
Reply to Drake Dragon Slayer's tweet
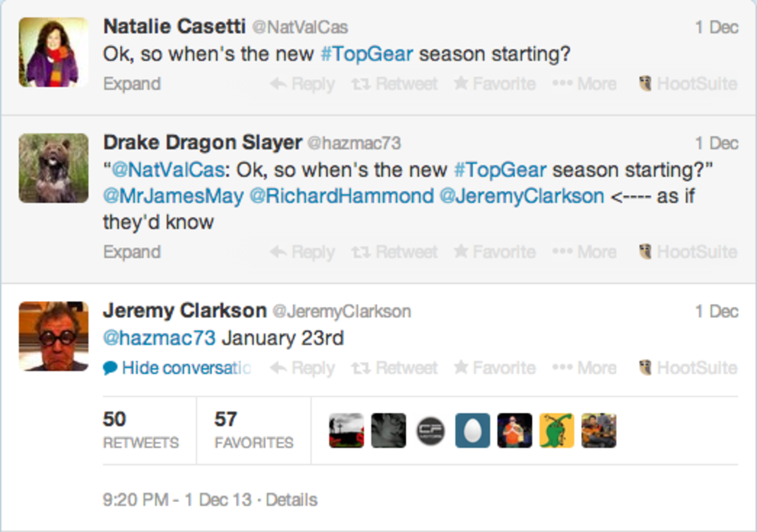(x=302, y=252)
